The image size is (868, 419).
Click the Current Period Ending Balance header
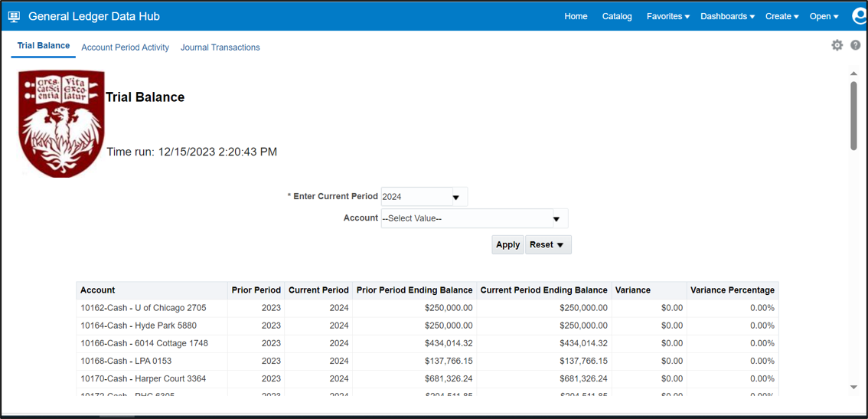point(544,290)
